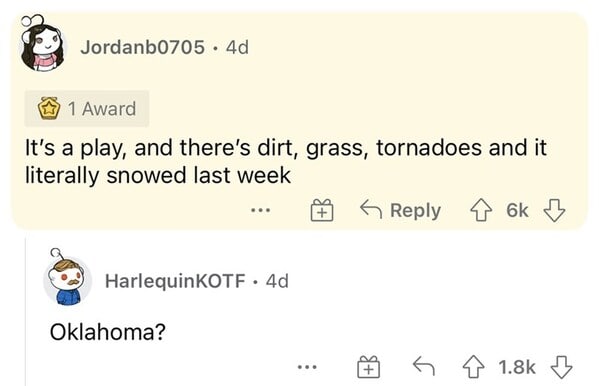Select the Oklahoma? comment text

click(x=108, y=332)
